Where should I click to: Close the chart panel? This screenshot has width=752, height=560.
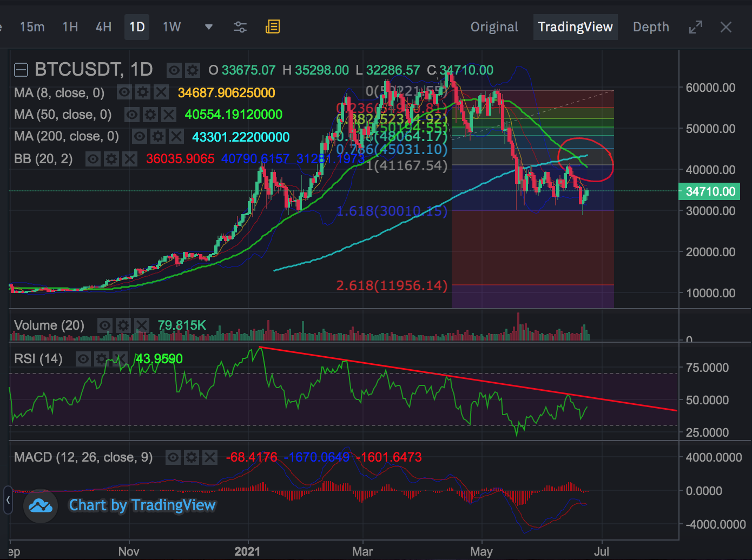(x=726, y=27)
